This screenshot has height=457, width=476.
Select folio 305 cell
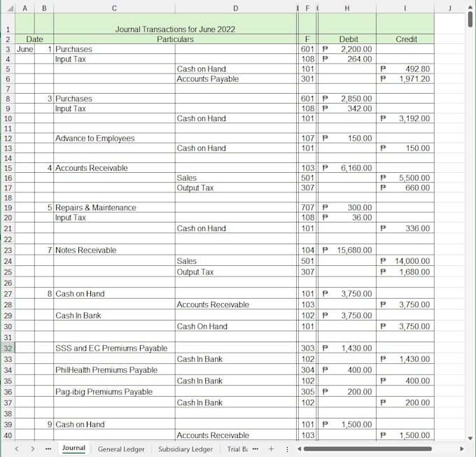coord(307,392)
